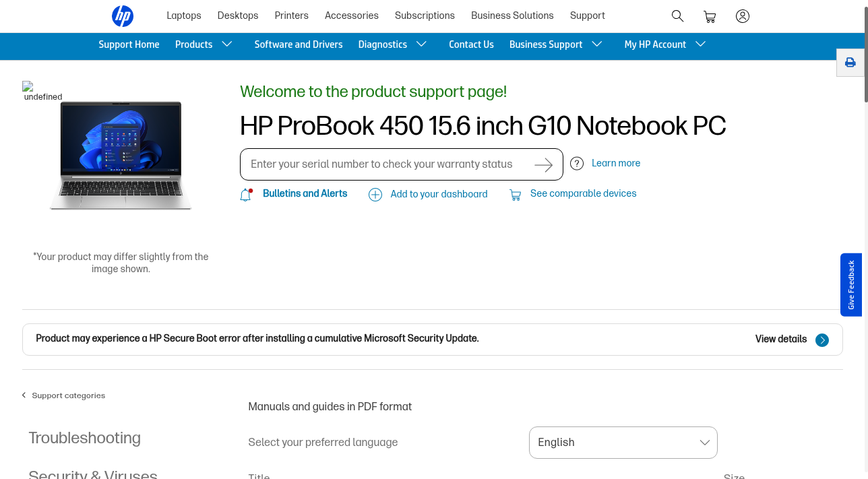Viewport: 868px width, 479px height.
Task: Click Products text in blue navigation bar
Action: [194, 44]
